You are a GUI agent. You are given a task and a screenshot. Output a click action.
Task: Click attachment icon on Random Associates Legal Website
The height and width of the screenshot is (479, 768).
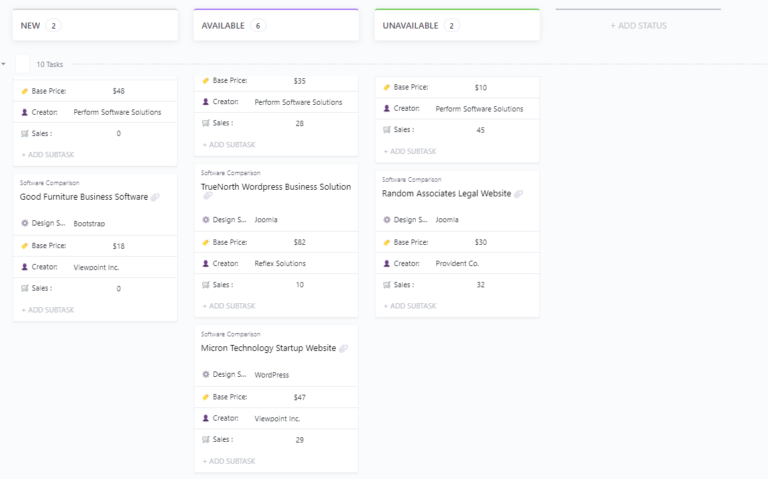tap(518, 194)
